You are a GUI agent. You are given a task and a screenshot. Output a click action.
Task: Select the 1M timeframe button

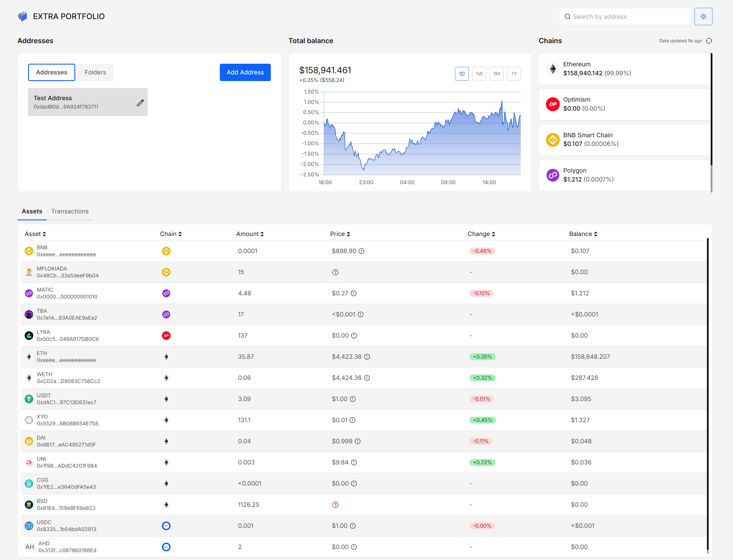[x=496, y=74]
